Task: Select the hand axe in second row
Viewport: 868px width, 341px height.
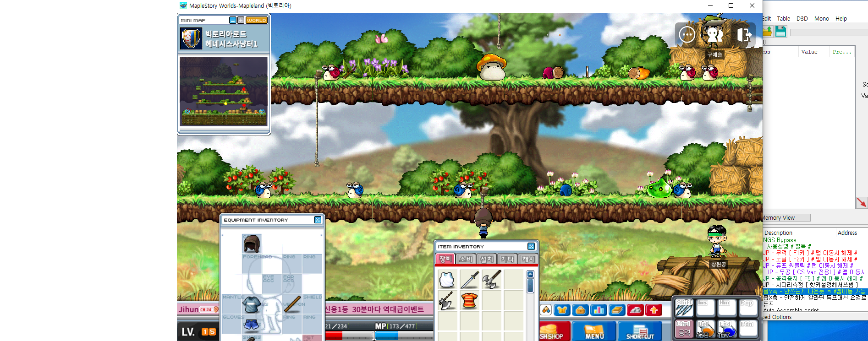Action: coord(447,301)
